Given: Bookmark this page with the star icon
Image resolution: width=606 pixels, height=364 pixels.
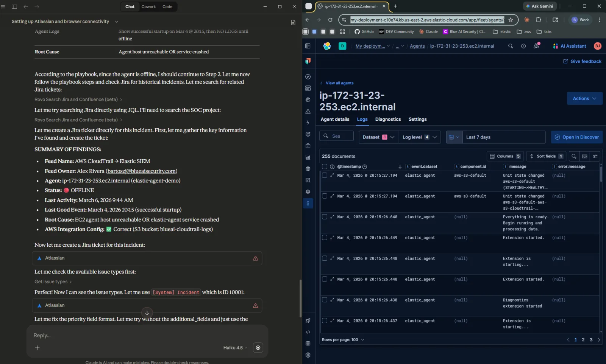Looking at the screenshot, I should [x=511, y=20].
